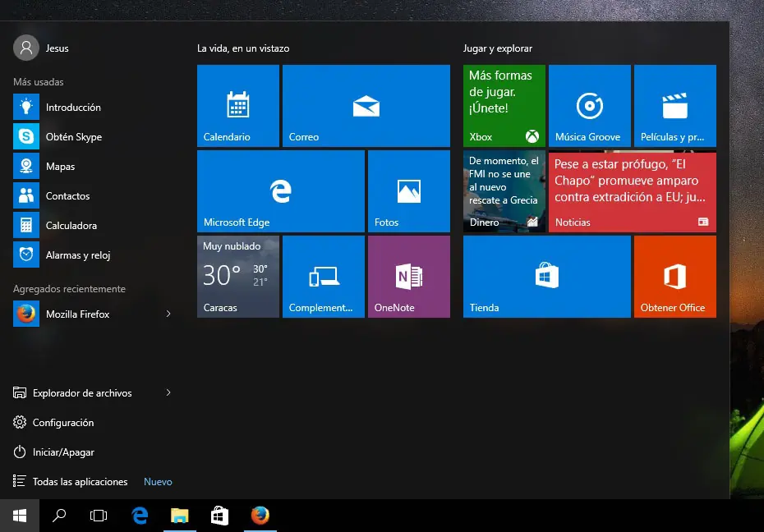This screenshot has width=764, height=532.
Task: Open the Calendario tile
Action: click(237, 106)
